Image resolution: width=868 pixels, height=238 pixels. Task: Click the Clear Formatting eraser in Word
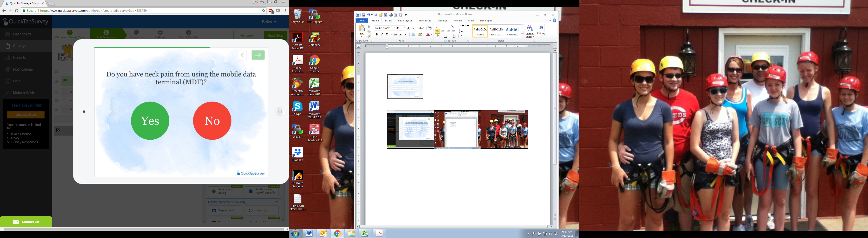tap(430, 28)
